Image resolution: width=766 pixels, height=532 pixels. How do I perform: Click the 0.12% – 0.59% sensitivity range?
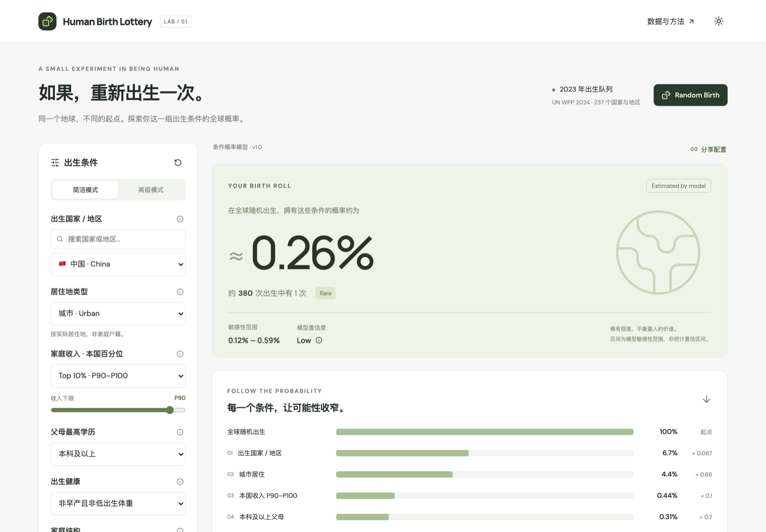[x=254, y=340]
